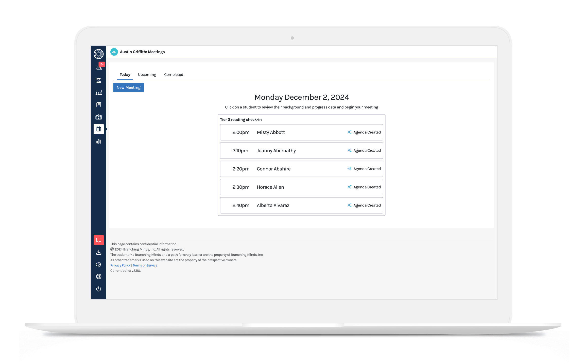The width and height of the screenshot is (588, 364).
Task: Click the sparkle icon in Joanny Abernathy row
Action: (x=350, y=150)
